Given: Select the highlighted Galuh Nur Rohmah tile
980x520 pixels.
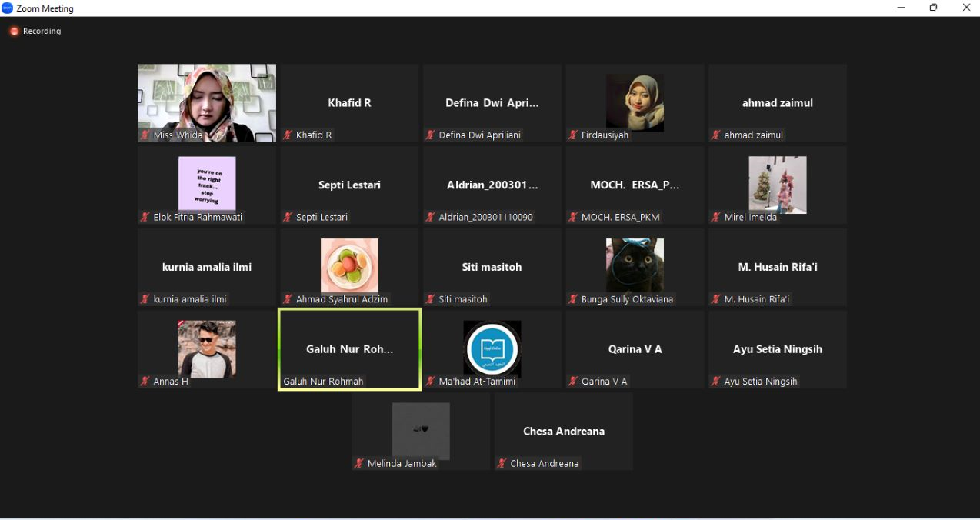Looking at the screenshot, I should tap(349, 349).
